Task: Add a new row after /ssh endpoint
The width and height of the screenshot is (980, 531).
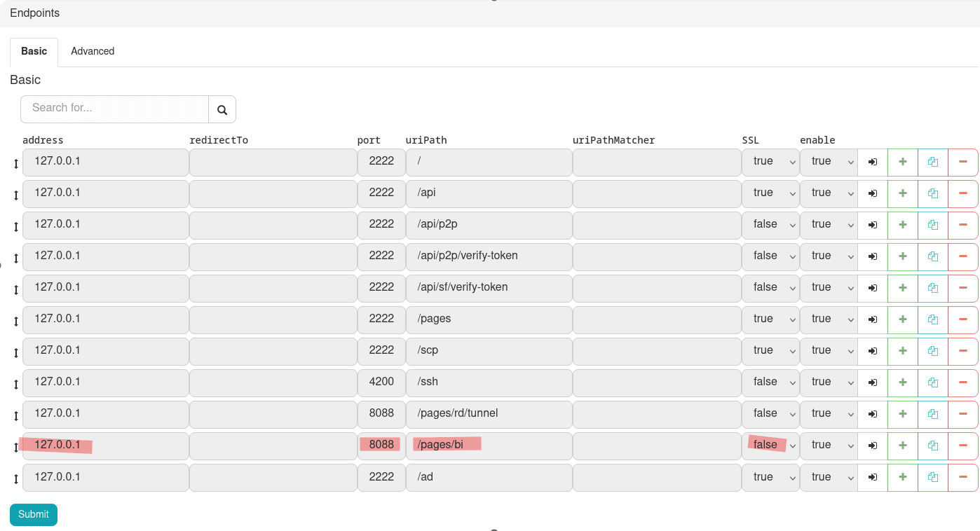Action: point(902,382)
